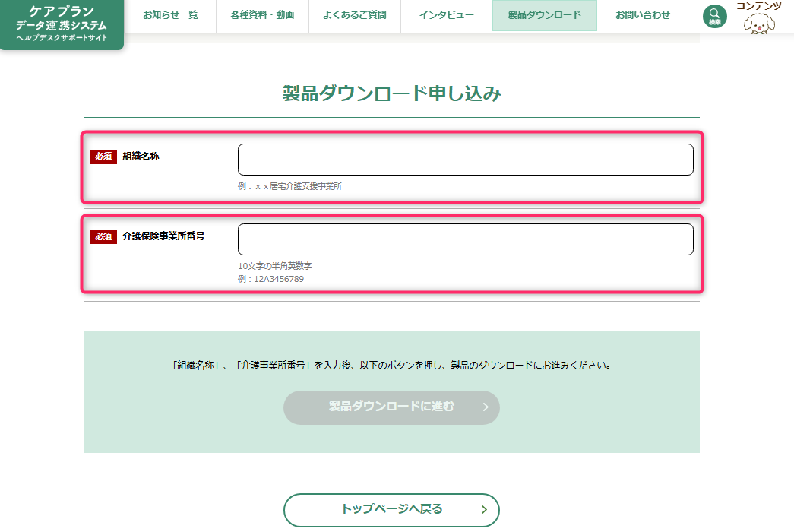Focus the 介護保険事業所番号 text field
This screenshot has height=532, width=794.
pos(465,239)
